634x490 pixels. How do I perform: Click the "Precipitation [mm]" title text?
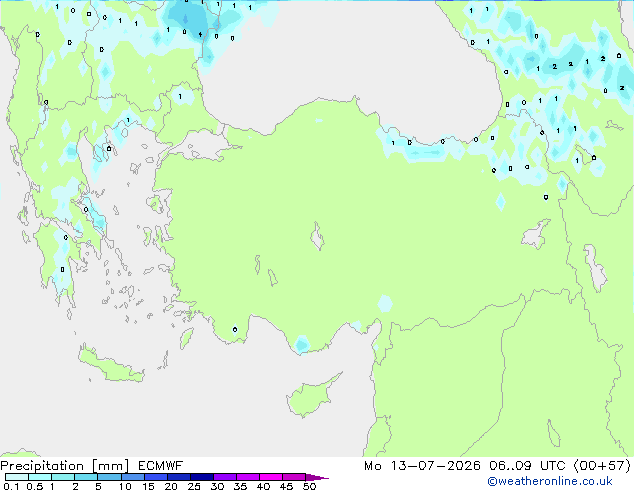click(x=65, y=466)
